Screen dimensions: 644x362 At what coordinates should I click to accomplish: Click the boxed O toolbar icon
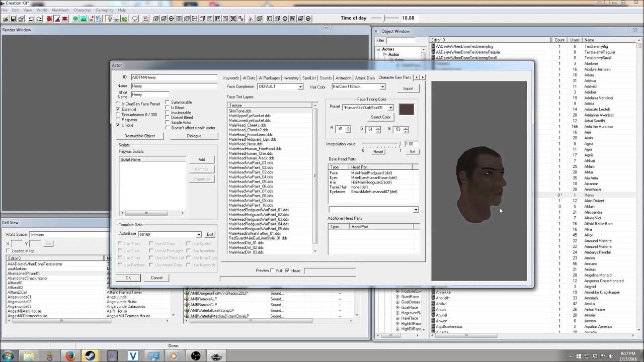pyautogui.click(x=179, y=19)
